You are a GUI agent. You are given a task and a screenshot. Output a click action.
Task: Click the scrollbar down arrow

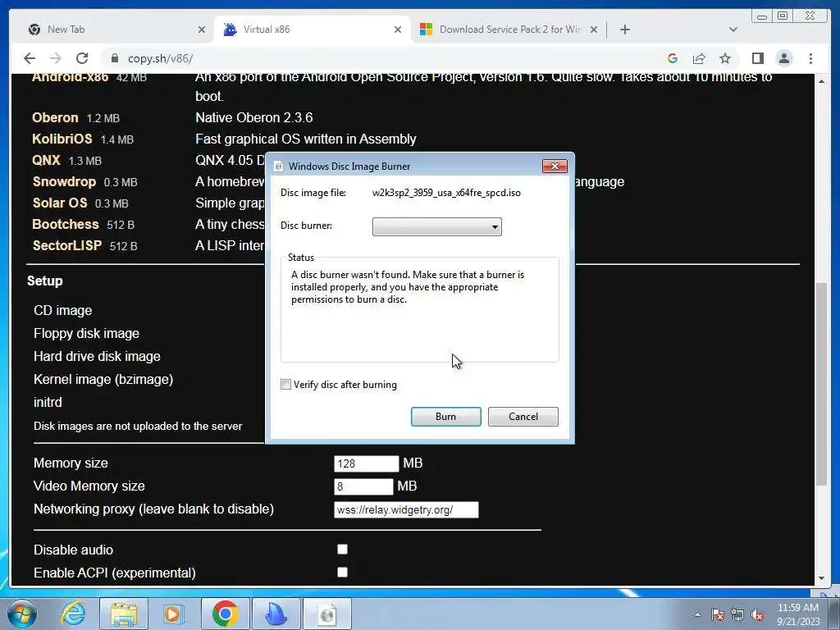[821, 578]
